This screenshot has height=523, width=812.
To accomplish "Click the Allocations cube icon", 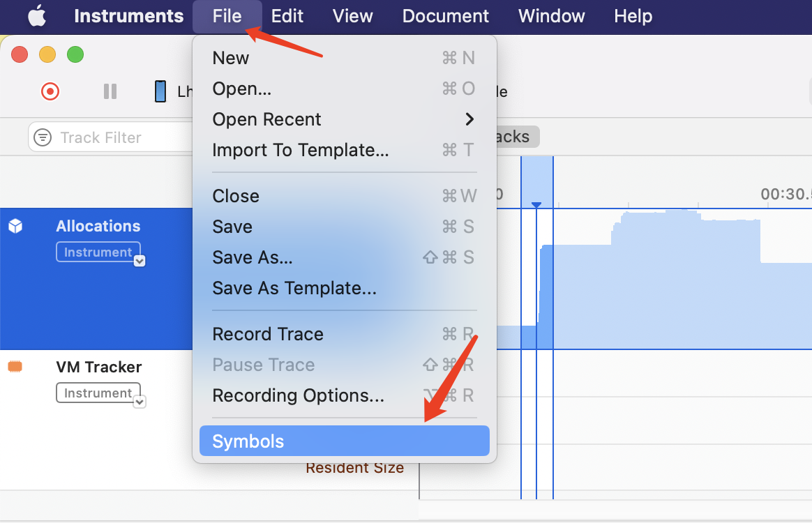I will point(15,226).
